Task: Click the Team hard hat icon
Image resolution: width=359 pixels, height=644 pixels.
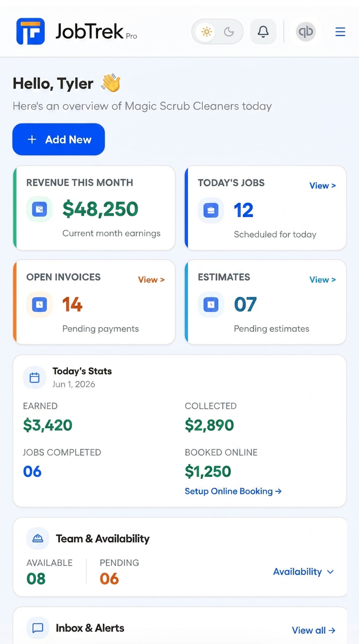Action: pos(38,539)
